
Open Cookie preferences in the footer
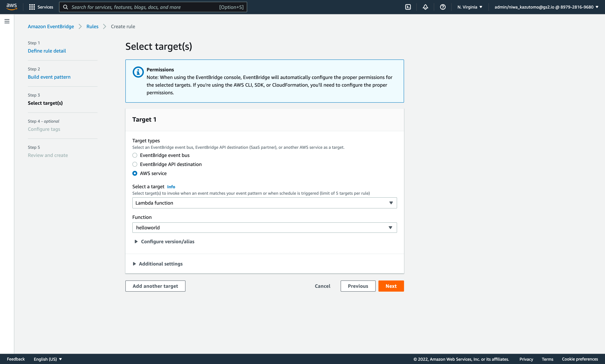tap(580, 359)
